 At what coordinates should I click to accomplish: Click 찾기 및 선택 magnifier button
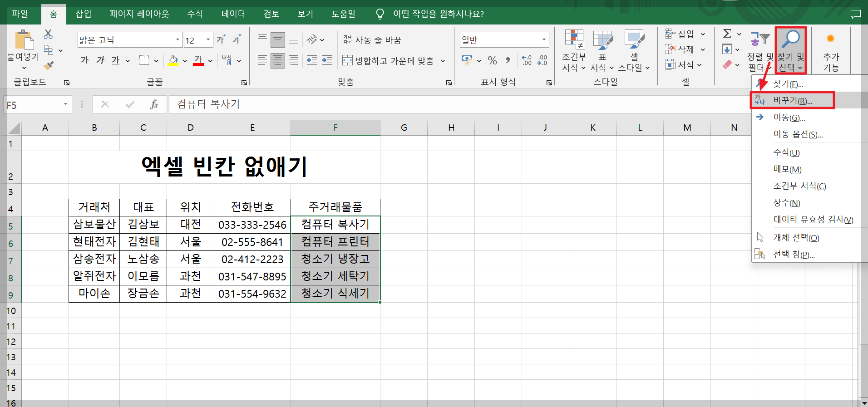[x=791, y=50]
